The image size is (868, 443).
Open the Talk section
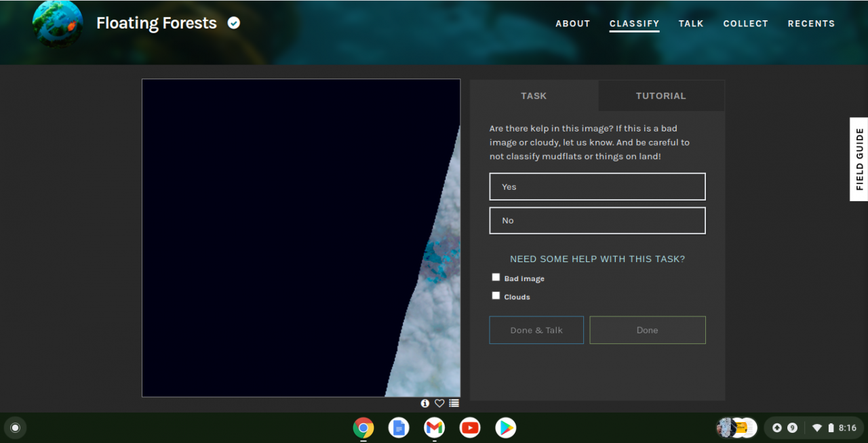point(691,23)
